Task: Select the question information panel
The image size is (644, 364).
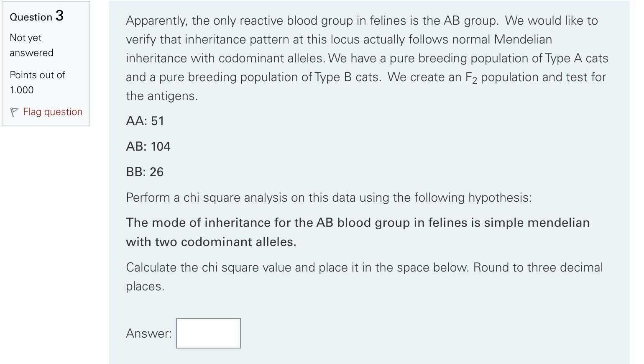Action: [46, 63]
